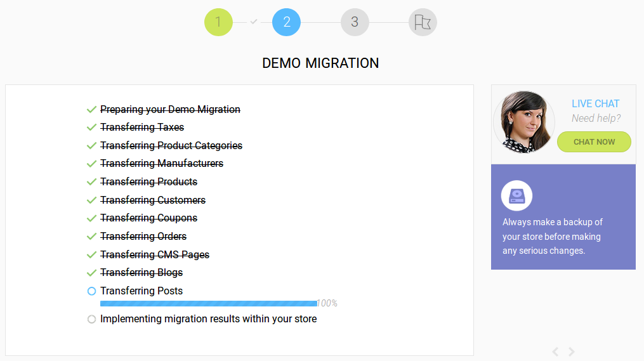Click the Transferring Posts progress bar
This screenshot has width=644, height=361.
tap(208, 303)
